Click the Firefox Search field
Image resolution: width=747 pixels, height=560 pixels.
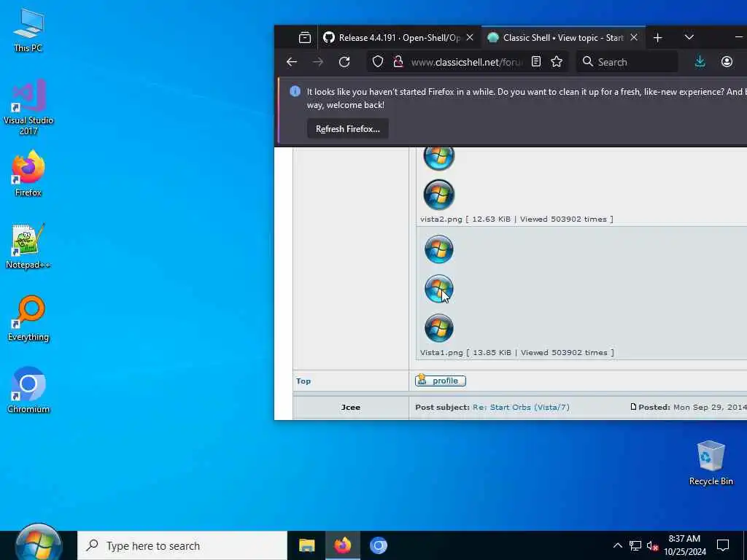tap(627, 62)
